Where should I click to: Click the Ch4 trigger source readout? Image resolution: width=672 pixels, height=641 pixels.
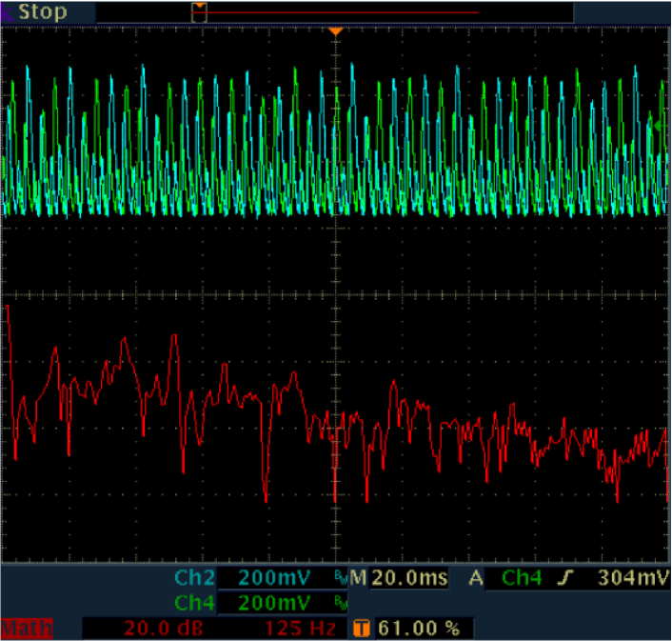click(x=521, y=578)
